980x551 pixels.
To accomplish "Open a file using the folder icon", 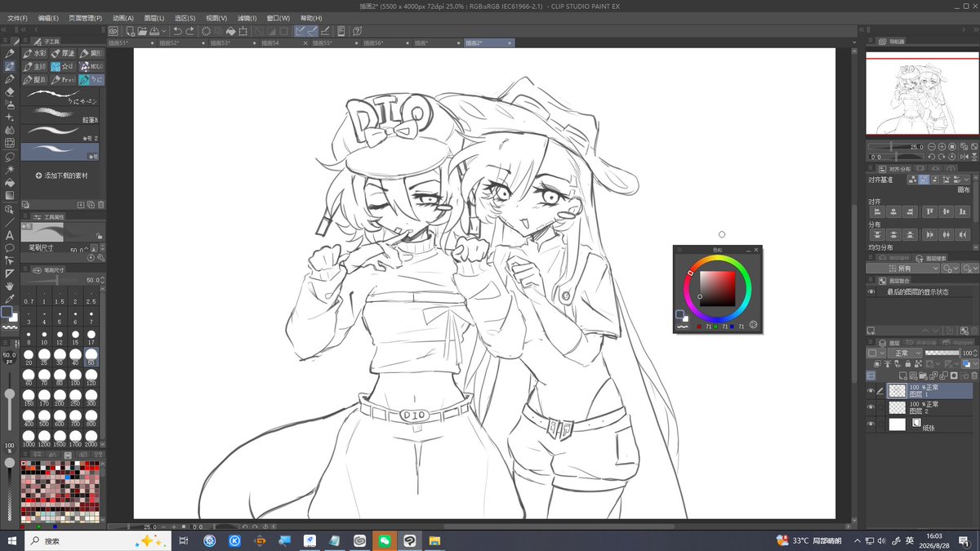I will pos(142,31).
